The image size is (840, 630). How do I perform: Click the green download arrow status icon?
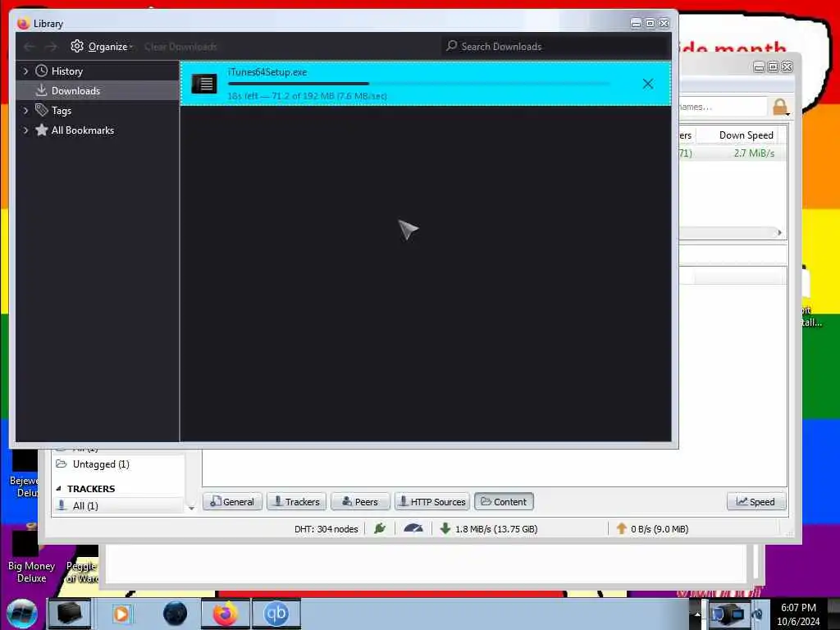tap(445, 529)
